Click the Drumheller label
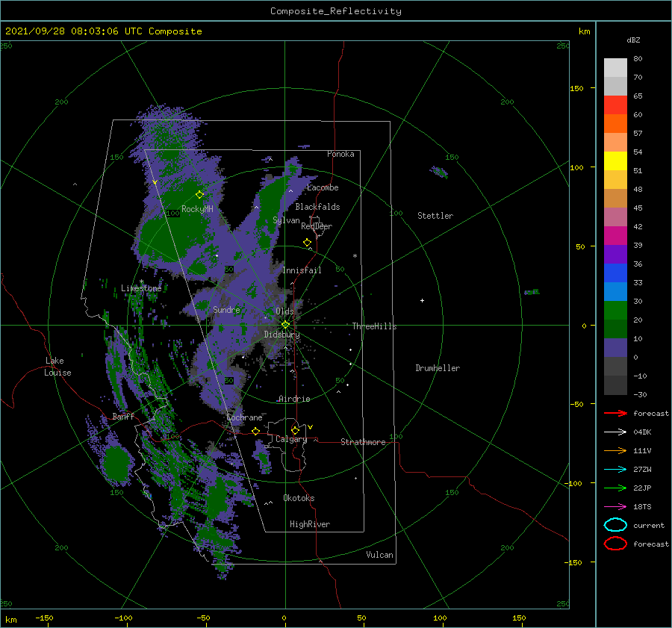 438,368
